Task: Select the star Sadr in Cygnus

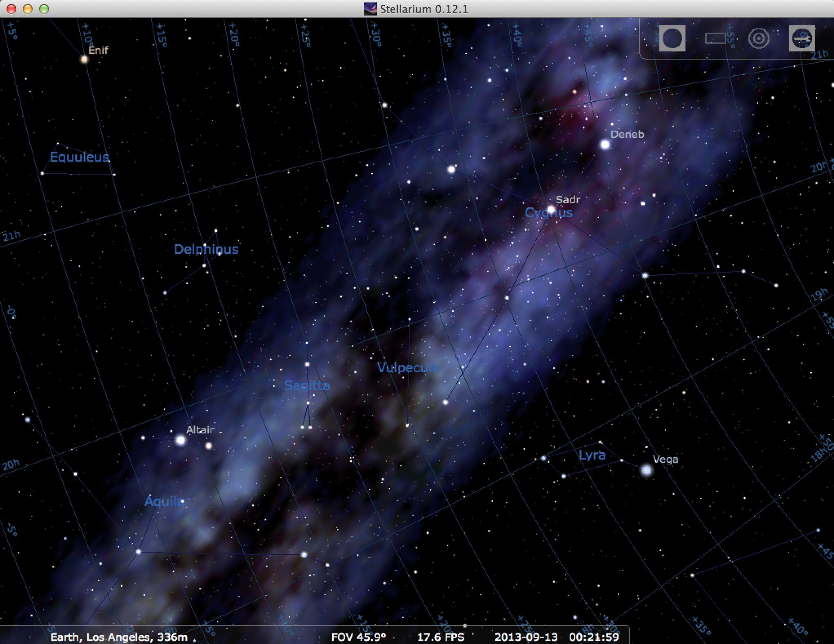Action: pos(551,209)
